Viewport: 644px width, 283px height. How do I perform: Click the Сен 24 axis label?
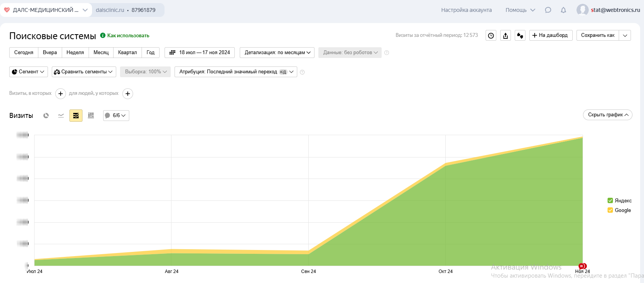[308, 271]
